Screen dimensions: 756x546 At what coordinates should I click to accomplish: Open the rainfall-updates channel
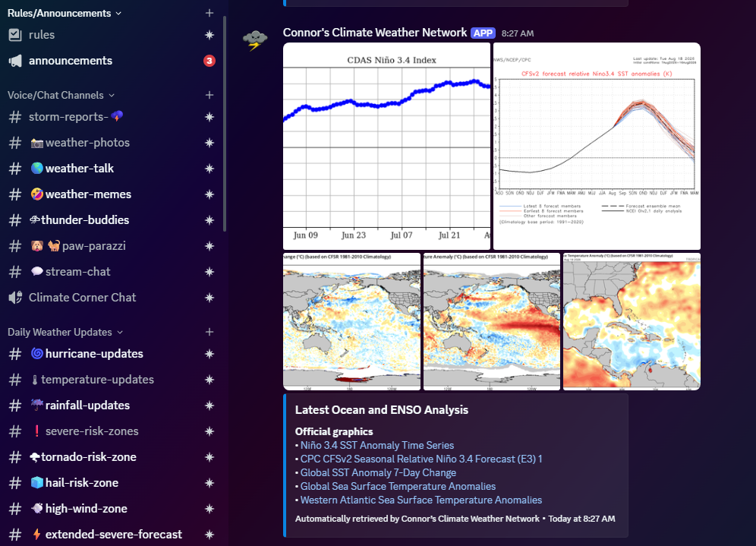point(110,406)
